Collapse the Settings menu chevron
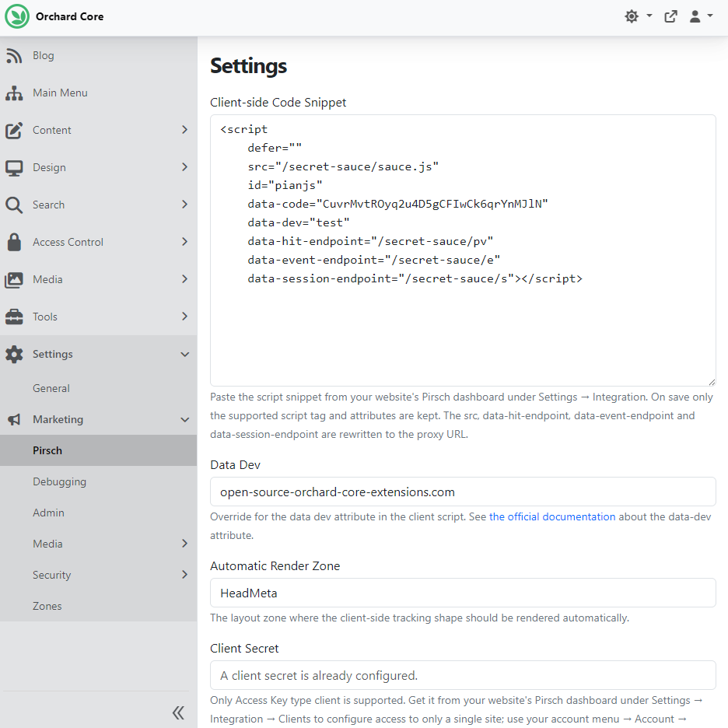728x728 pixels. (x=185, y=354)
